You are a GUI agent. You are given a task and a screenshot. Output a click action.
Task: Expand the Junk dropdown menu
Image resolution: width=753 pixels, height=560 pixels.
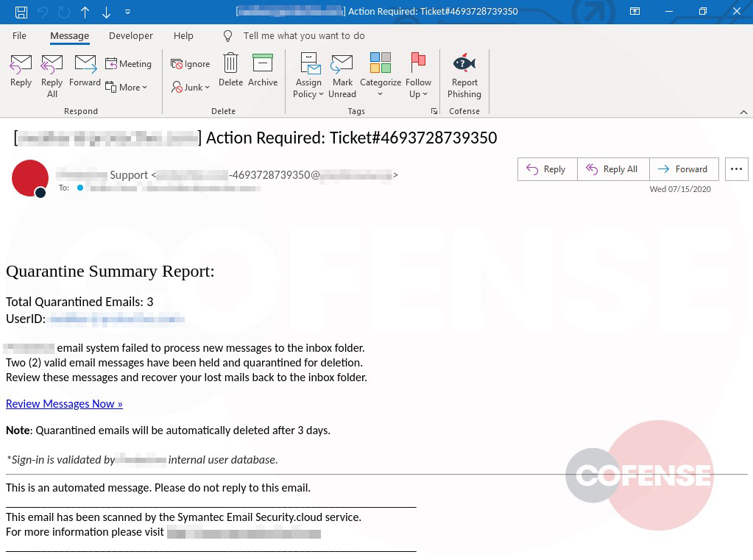point(191,87)
